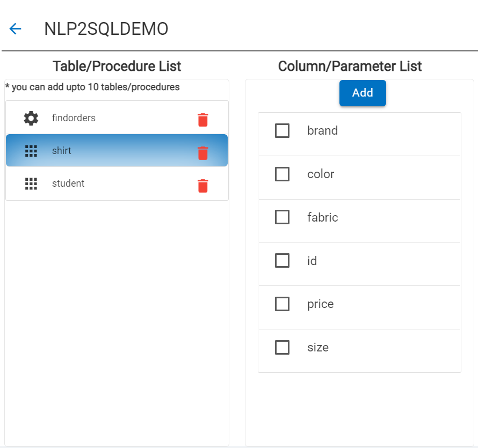Click the price column label
The image size is (478, 448).
[x=321, y=304]
